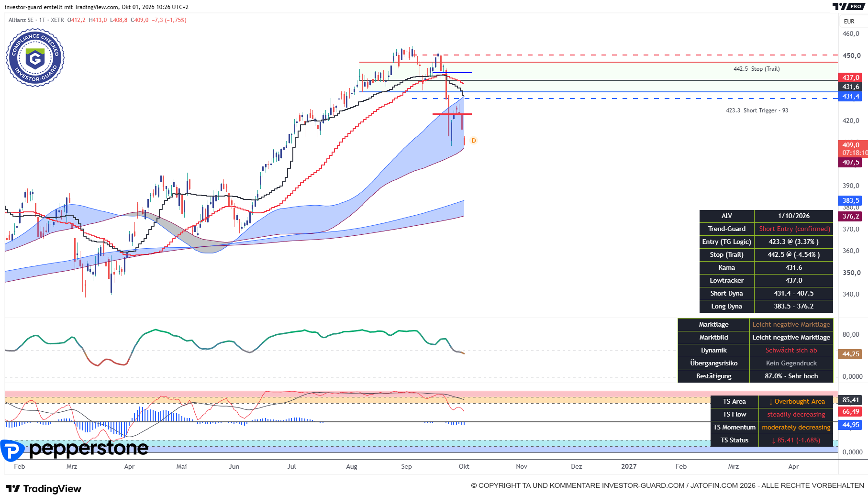Viewport: 868px width, 495px height.
Task: Click the TradingView logo at bottom left
Action: pyautogui.click(x=44, y=488)
